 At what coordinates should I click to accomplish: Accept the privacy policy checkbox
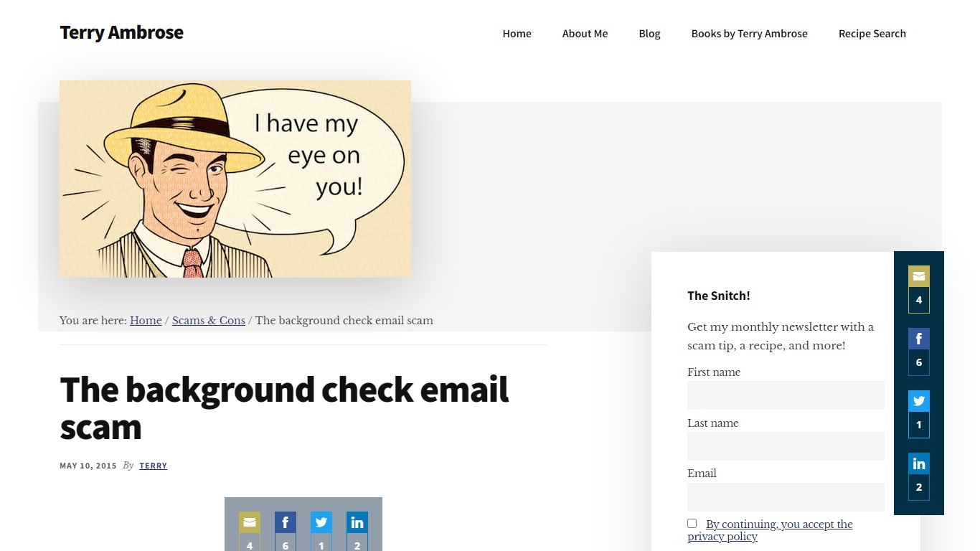pyautogui.click(x=692, y=524)
